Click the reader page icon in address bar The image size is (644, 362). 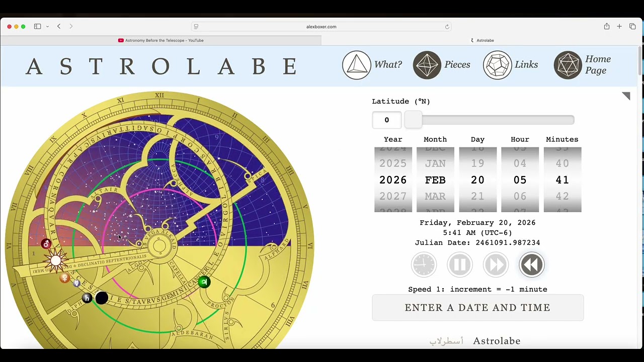[x=196, y=27]
